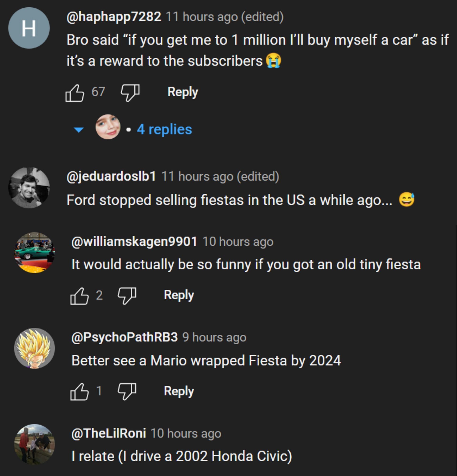Click @PsychoPathRB3's spiky-hair anime avatar

coord(34,348)
